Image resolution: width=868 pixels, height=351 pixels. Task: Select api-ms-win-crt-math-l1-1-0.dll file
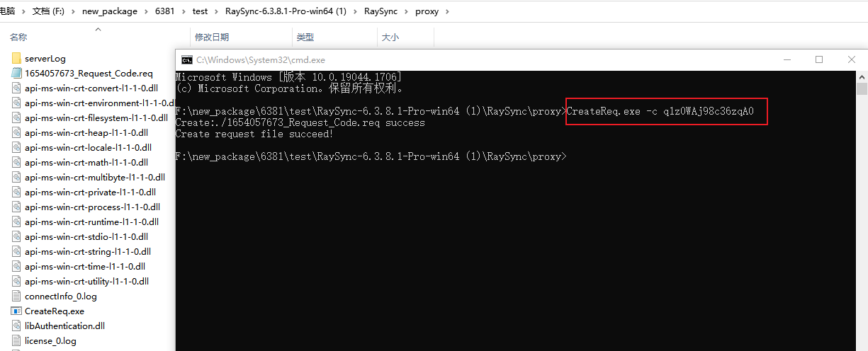point(86,163)
